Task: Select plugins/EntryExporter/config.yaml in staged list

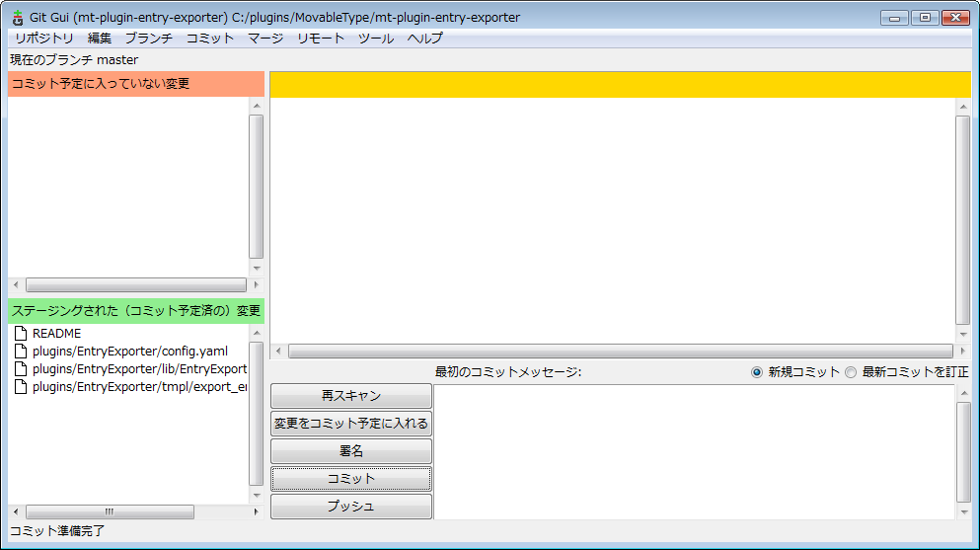Action: (130, 352)
